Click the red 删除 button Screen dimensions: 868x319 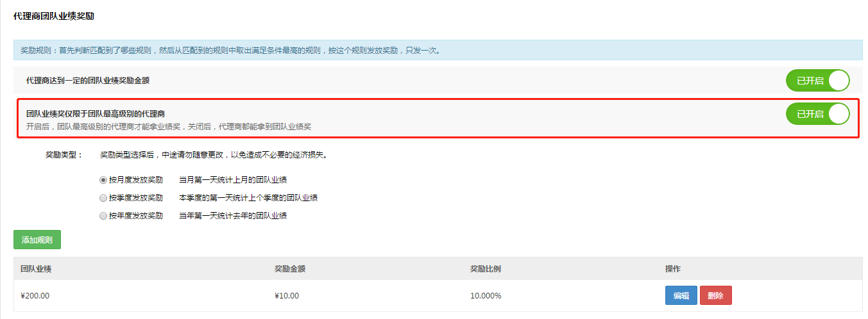coord(716,295)
